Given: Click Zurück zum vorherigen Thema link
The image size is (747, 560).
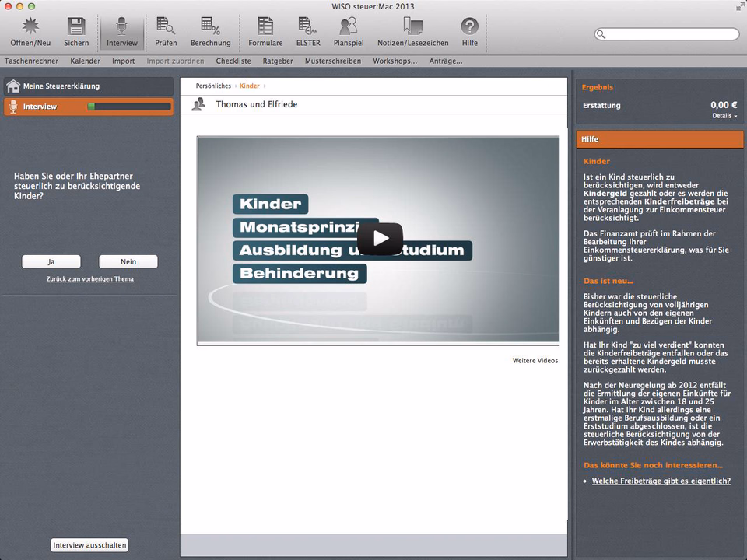Looking at the screenshot, I should pyautogui.click(x=90, y=279).
